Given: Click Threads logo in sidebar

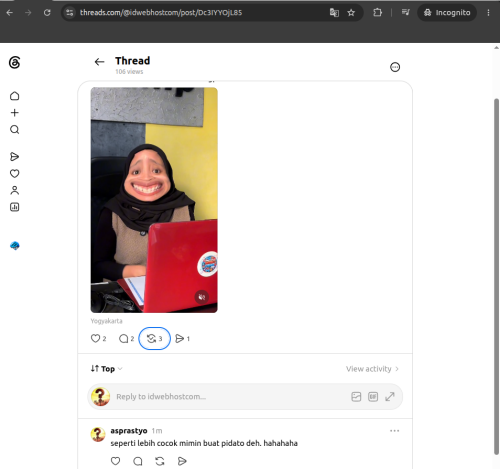Looking at the screenshot, I should (x=14, y=62).
